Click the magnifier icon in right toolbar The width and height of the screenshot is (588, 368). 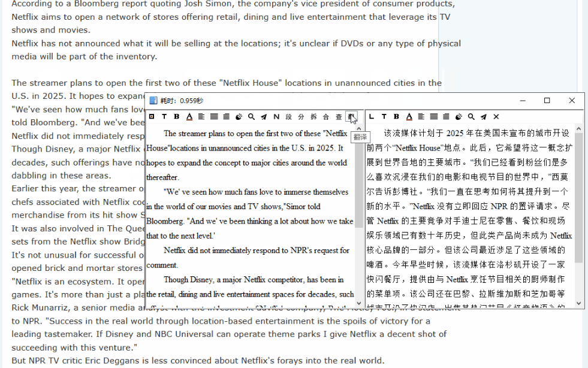click(472, 117)
